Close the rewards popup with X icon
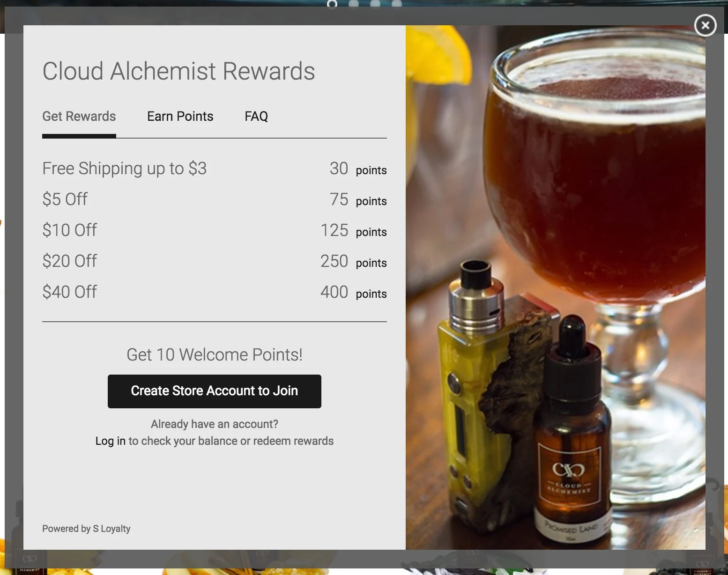The width and height of the screenshot is (728, 575). (705, 25)
